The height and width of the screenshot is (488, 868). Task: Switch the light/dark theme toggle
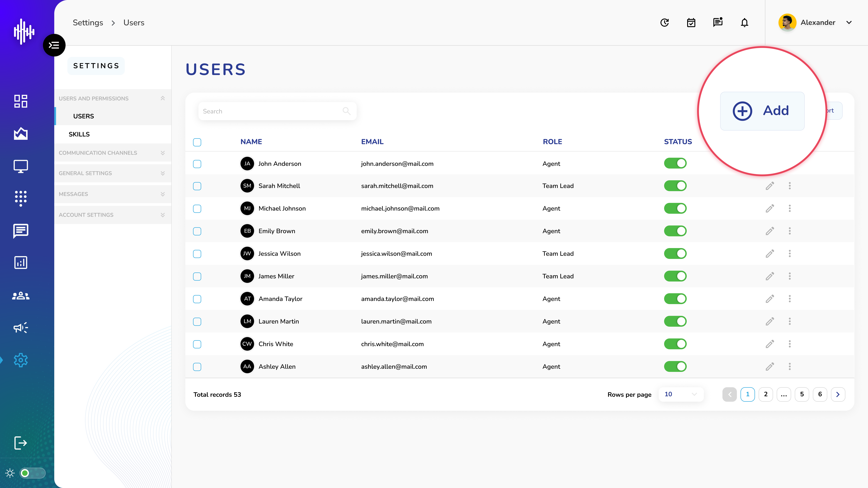[x=32, y=473]
